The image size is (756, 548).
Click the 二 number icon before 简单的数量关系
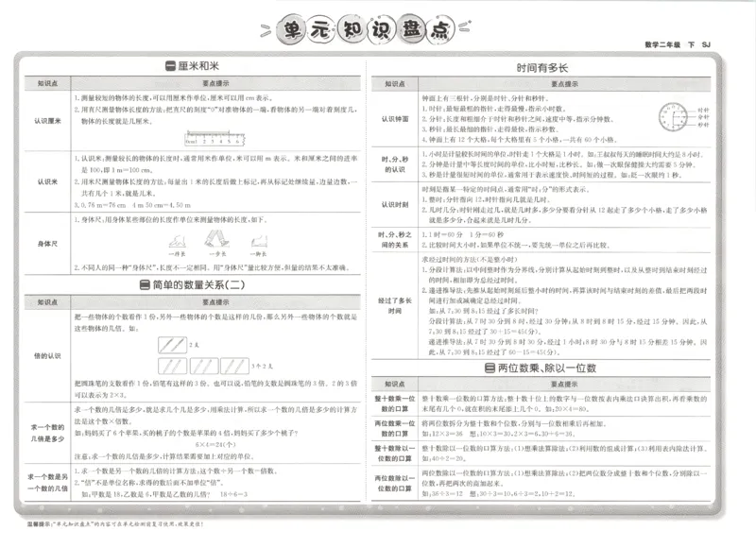pyautogui.click(x=145, y=284)
